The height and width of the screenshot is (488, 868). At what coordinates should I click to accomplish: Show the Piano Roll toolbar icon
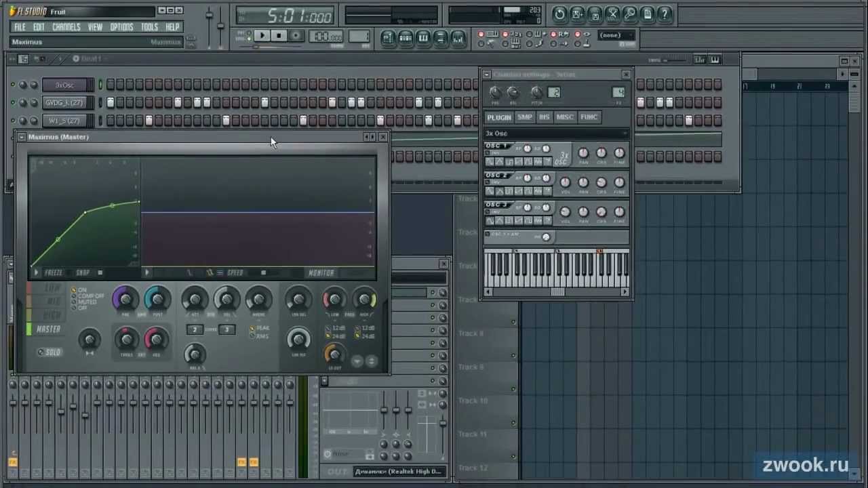pos(423,38)
